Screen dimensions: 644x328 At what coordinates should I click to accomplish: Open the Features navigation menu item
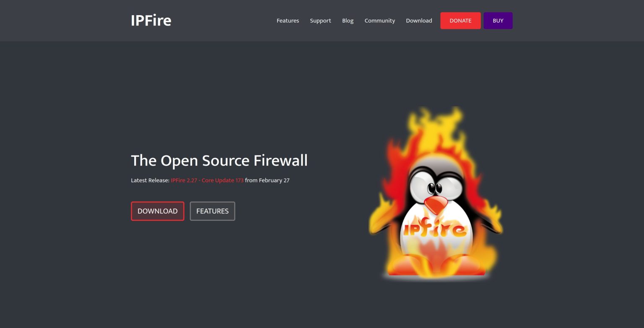288,21
